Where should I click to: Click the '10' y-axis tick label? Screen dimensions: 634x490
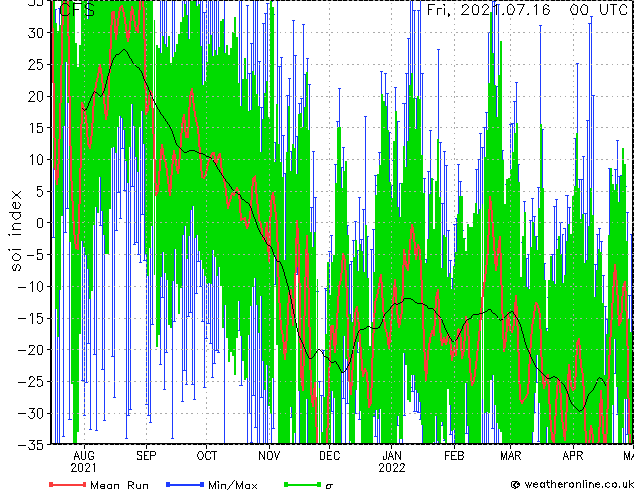[35, 160]
